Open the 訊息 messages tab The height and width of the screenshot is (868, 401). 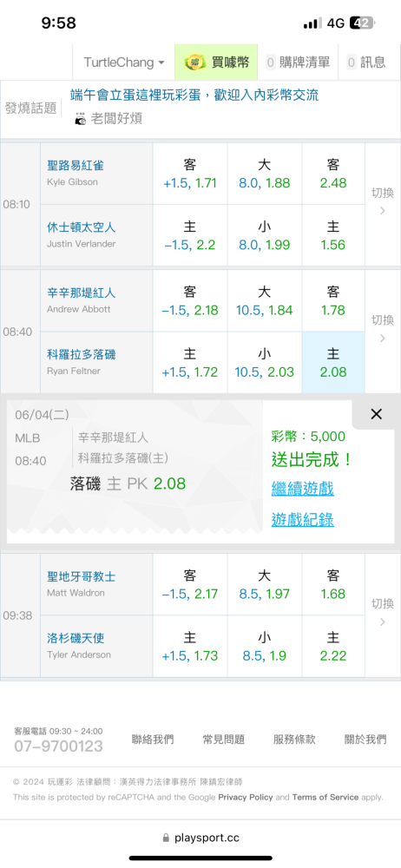366,62
